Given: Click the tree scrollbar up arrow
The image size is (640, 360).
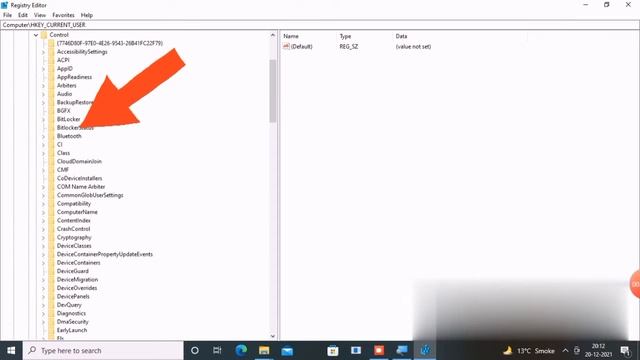Looking at the screenshot, I should [273, 36].
